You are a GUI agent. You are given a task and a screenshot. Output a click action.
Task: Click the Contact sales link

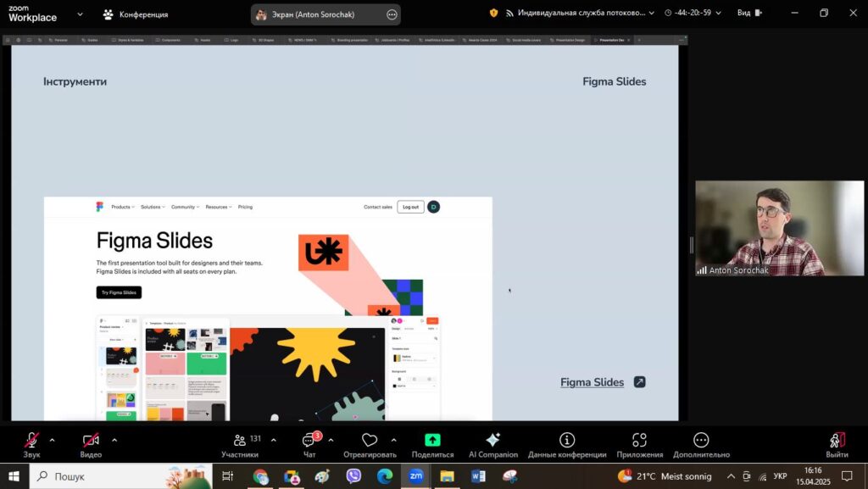(377, 207)
